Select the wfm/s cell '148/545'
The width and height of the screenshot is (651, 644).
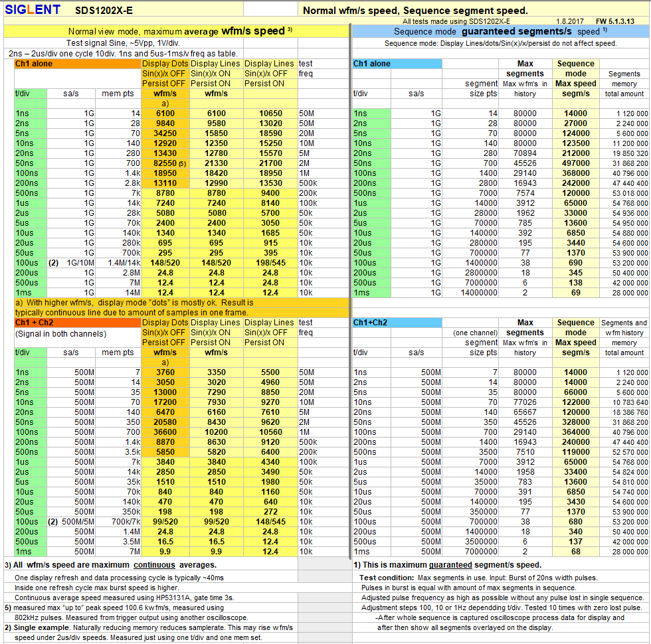click(270, 522)
